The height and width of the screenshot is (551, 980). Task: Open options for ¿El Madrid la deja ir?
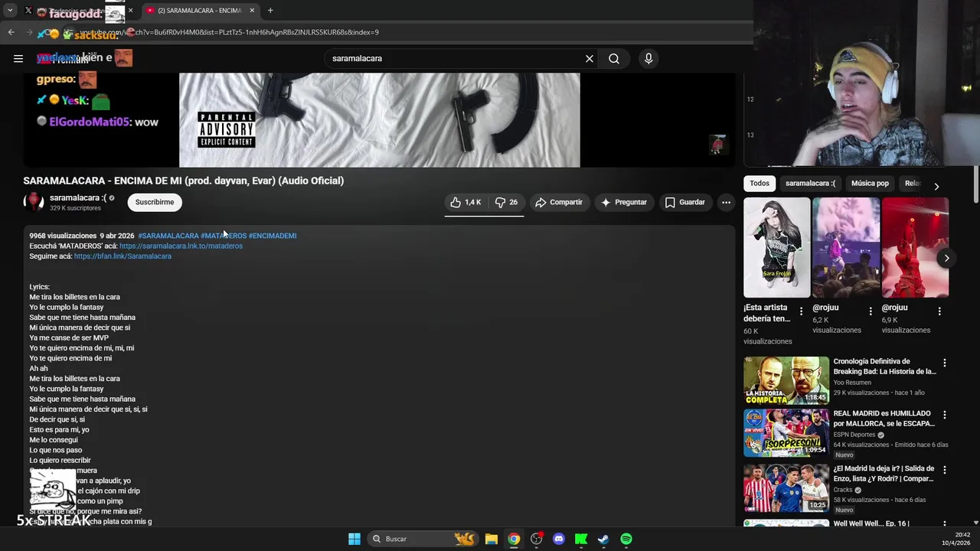(x=945, y=470)
